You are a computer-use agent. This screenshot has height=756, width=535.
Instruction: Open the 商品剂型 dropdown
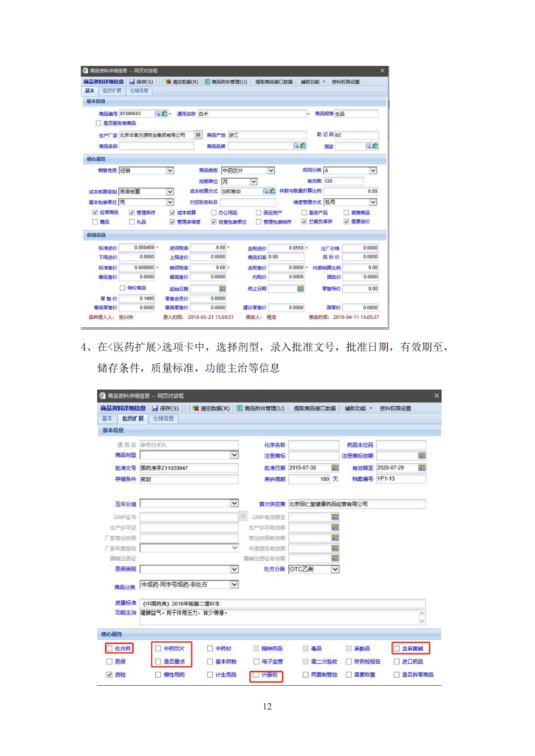pos(234,455)
